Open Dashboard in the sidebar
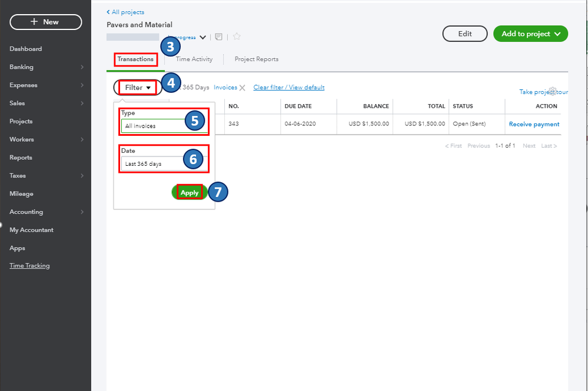588x391 pixels. [x=25, y=49]
